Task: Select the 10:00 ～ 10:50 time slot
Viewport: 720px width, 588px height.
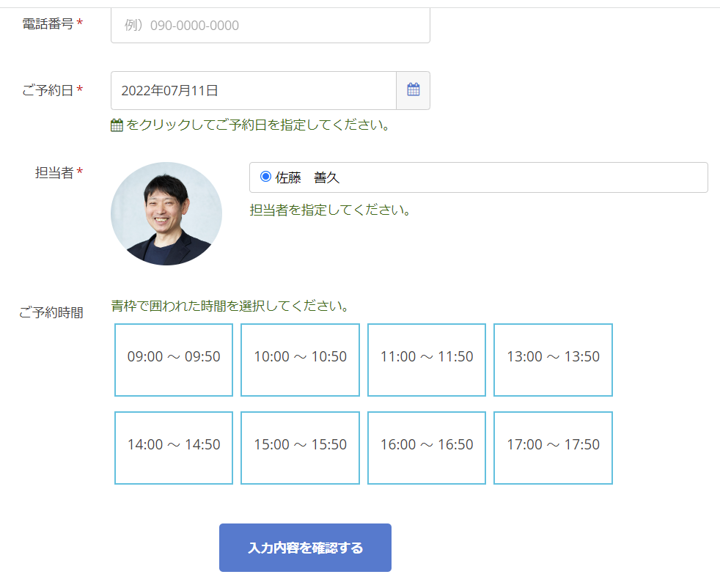Action: [x=301, y=360]
